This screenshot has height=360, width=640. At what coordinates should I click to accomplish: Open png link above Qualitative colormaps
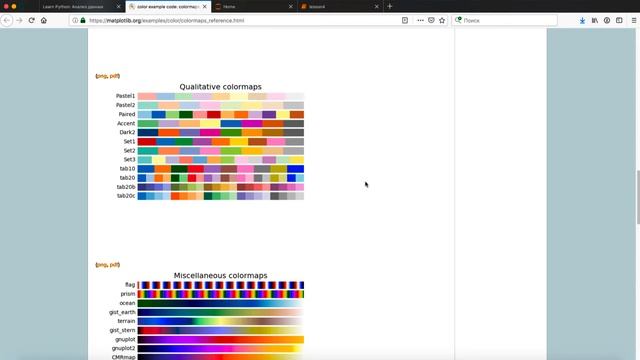[102, 76]
